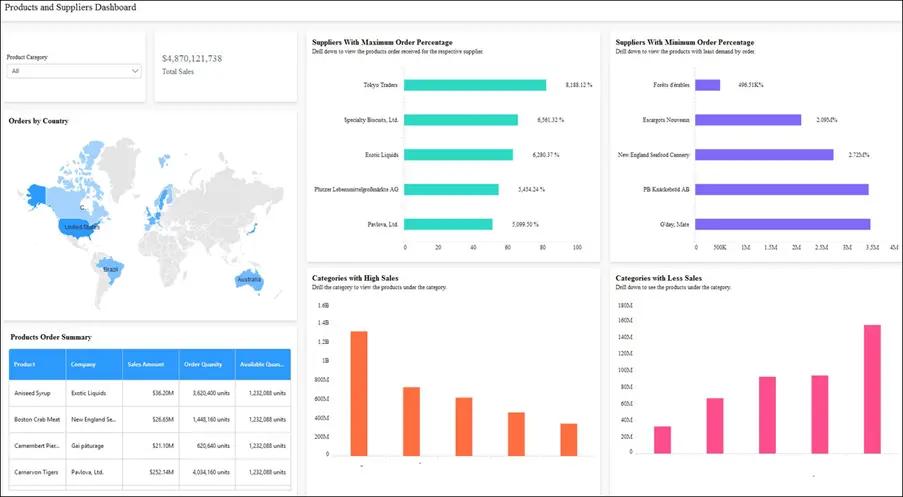
Task: Select the Forêts d'érables purple bar
Action: pyautogui.click(x=707, y=85)
